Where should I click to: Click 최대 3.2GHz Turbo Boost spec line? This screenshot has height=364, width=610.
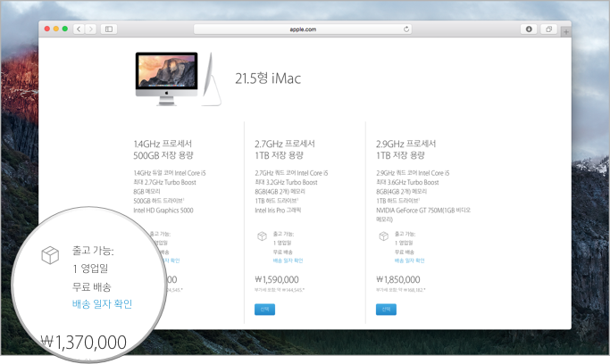(286, 182)
